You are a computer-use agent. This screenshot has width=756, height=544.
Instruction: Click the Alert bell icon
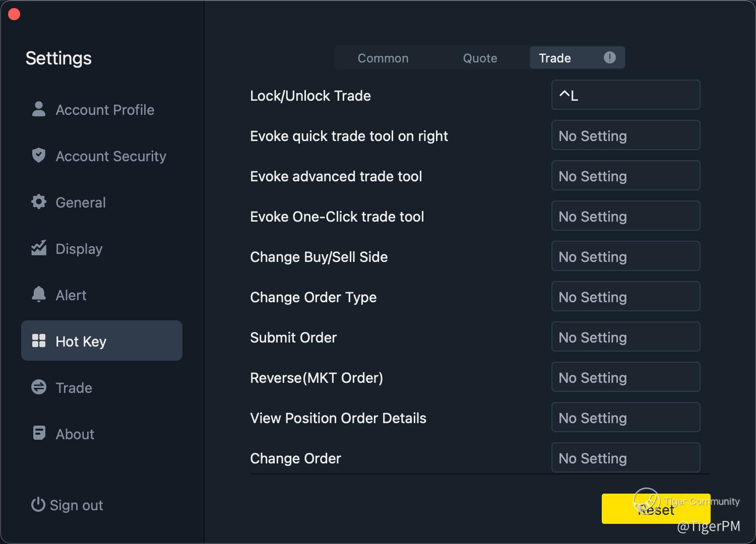click(x=39, y=294)
